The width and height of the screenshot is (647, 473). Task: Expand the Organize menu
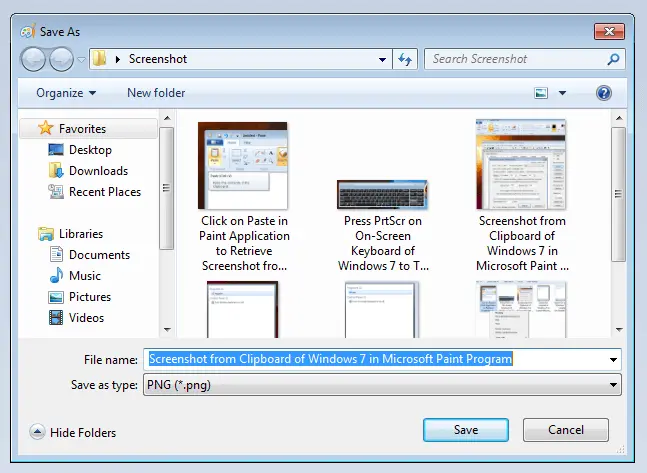66,93
